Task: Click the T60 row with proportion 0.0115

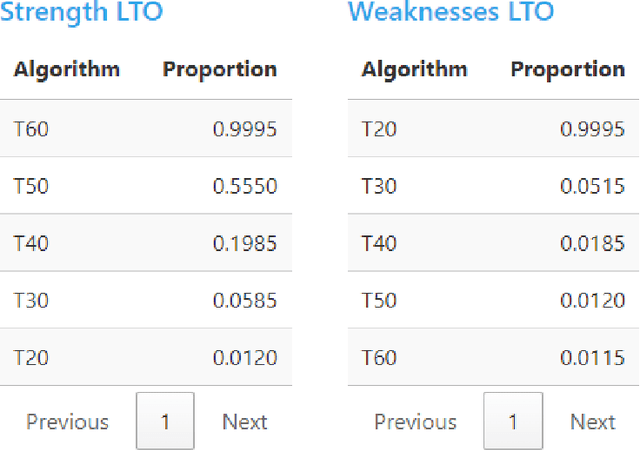Action: tap(494, 357)
